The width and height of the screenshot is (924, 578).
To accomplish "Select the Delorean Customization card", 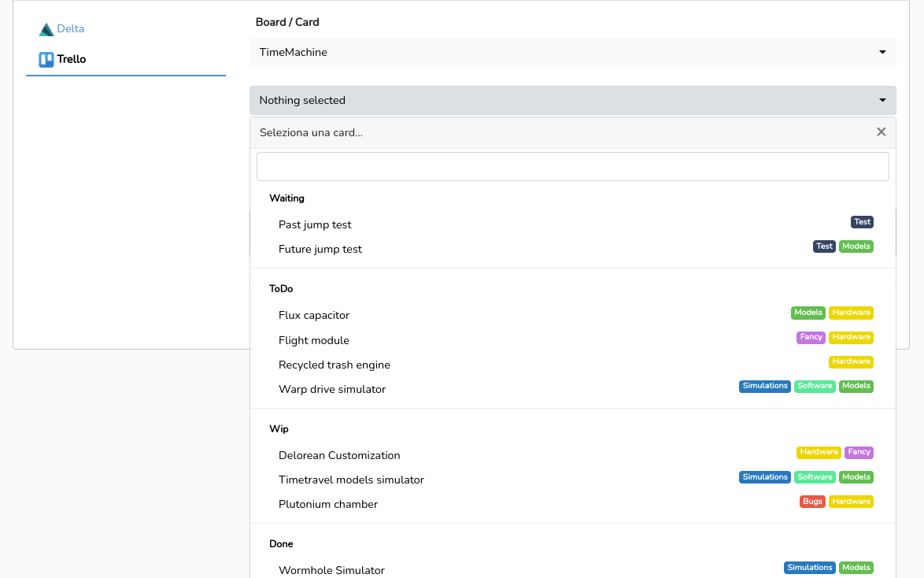I will [573, 455].
